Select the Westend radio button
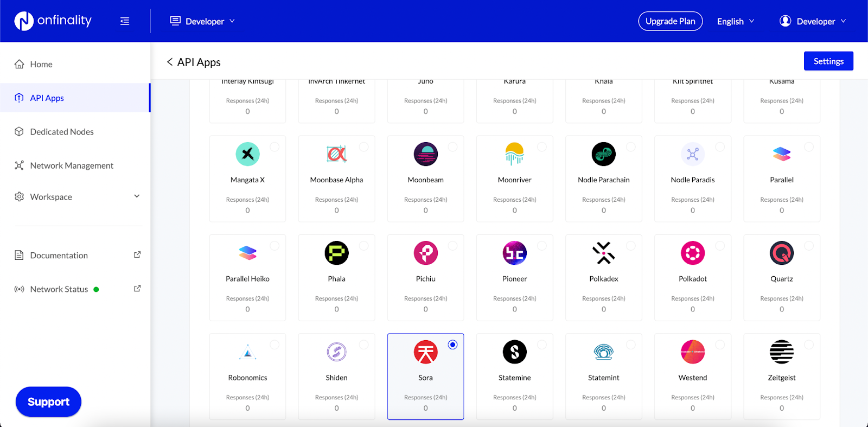The width and height of the screenshot is (868, 427). (720, 345)
